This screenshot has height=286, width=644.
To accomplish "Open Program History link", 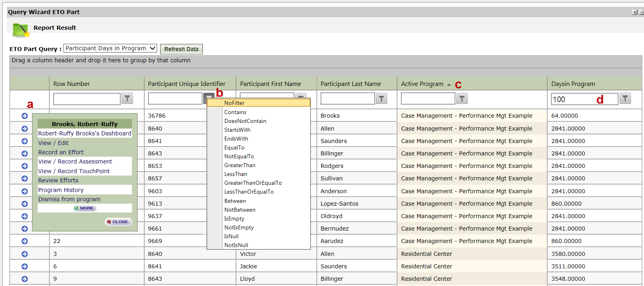I will (61, 190).
